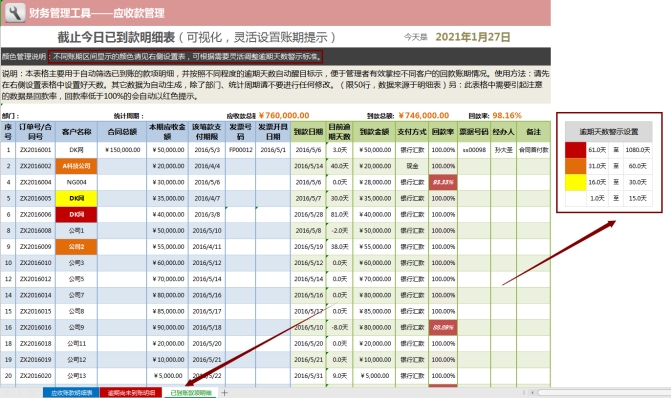Select the orange A科技公司 customer cell
Viewport: 671px width, 398px height.
pyautogui.click(x=77, y=166)
